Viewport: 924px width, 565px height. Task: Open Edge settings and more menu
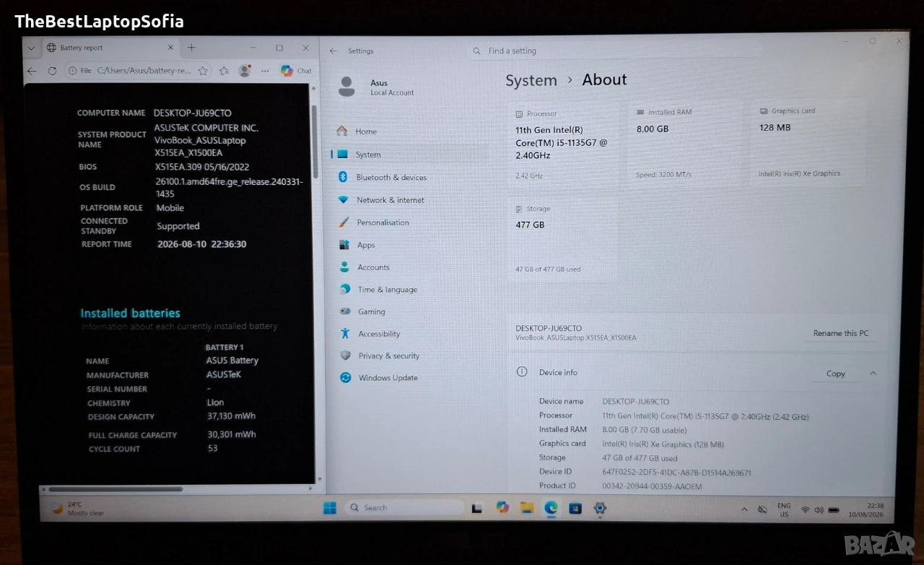coord(265,71)
